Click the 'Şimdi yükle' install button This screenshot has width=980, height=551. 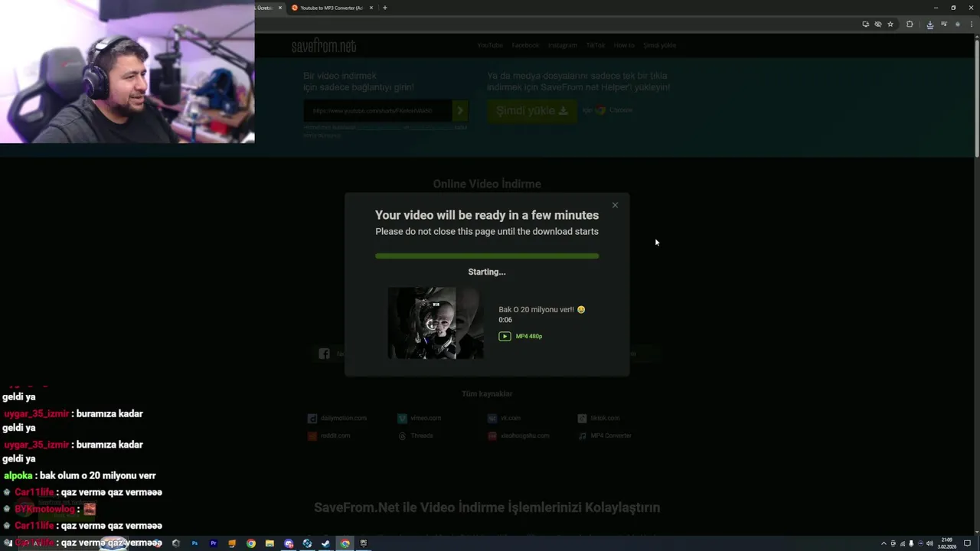click(532, 111)
